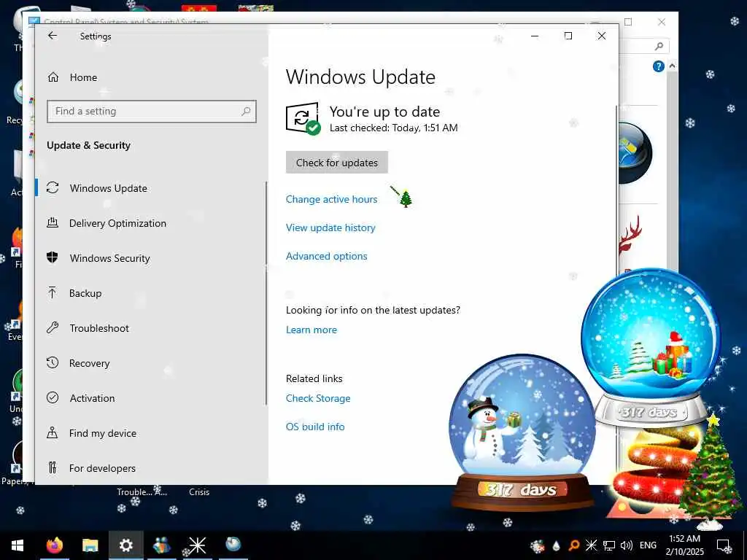Screen dimensions: 747x560
Task: Open the notification center icon
Action: click(x=724, y=545)
